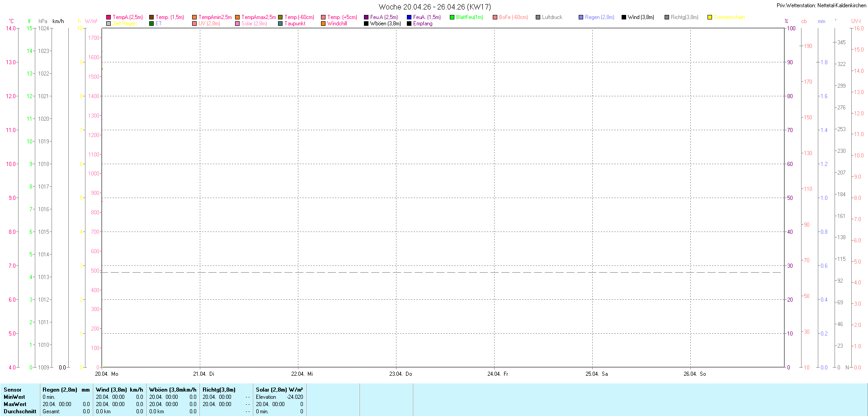The width and height of the screenshot is (868, 416).
Task: Click the black Wind (3,8m) legend square
Action: [624, 17]
